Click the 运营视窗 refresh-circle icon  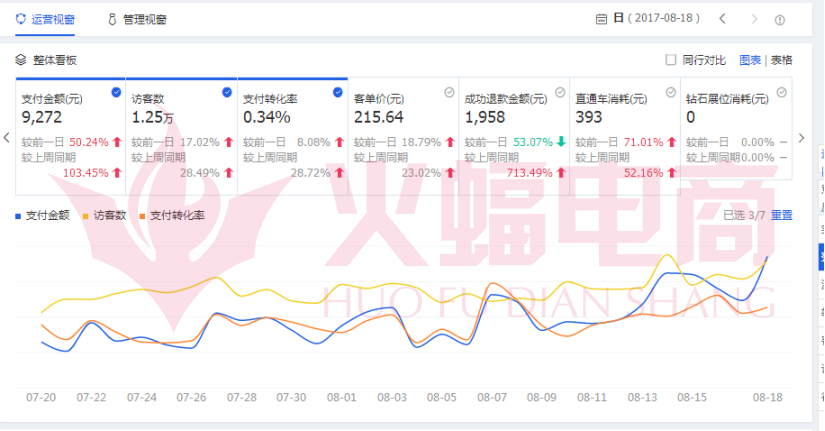pyautogui.click(x=21, y=19)
